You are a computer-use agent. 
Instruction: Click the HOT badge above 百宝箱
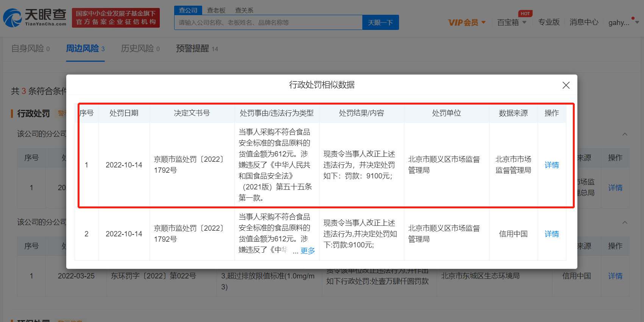(x=525, y=14)
